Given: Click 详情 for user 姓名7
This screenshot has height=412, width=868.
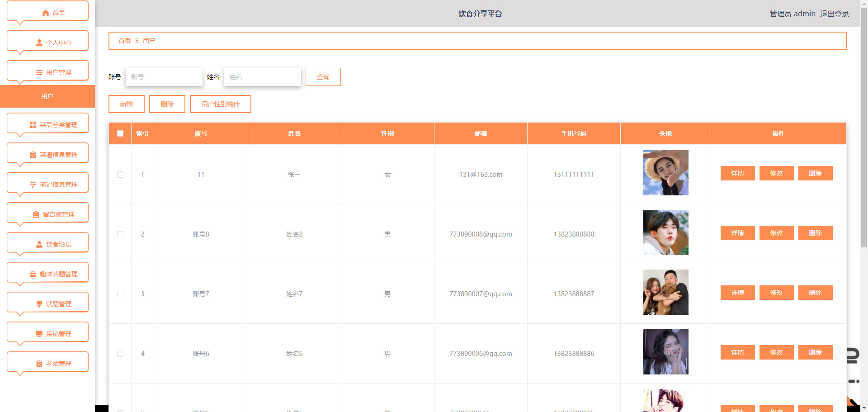Looking at the screenshot, I should pos(738,293).
